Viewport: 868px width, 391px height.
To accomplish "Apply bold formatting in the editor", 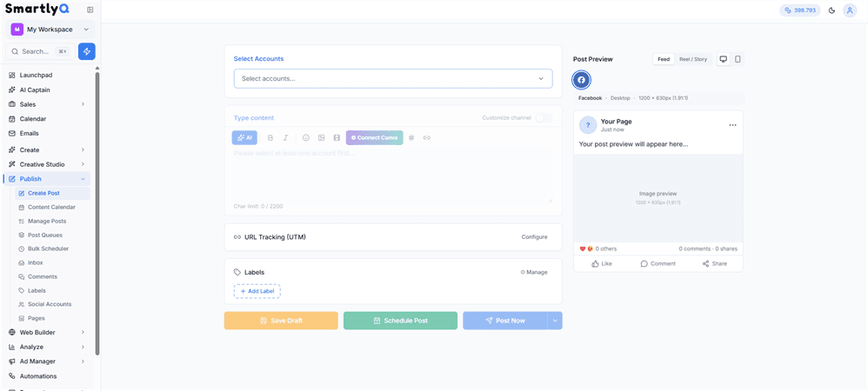I will point(270,137).
